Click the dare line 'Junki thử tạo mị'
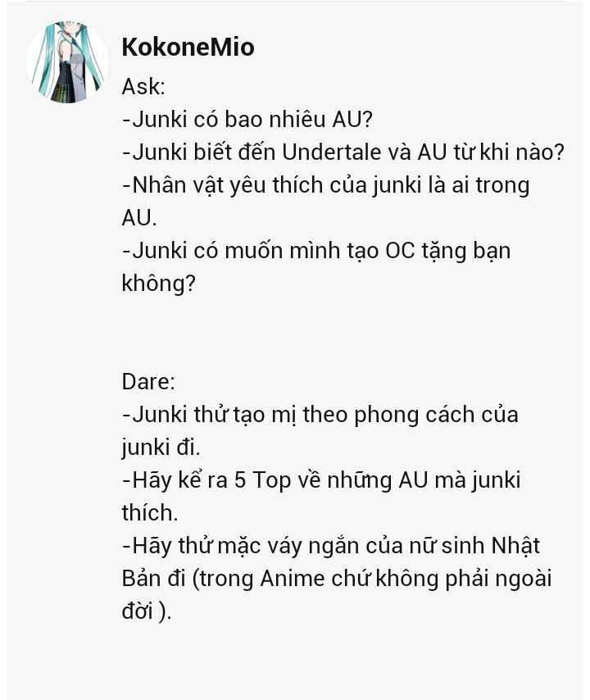This screenshot has width=590, height=700. click(x=320, y=415)
